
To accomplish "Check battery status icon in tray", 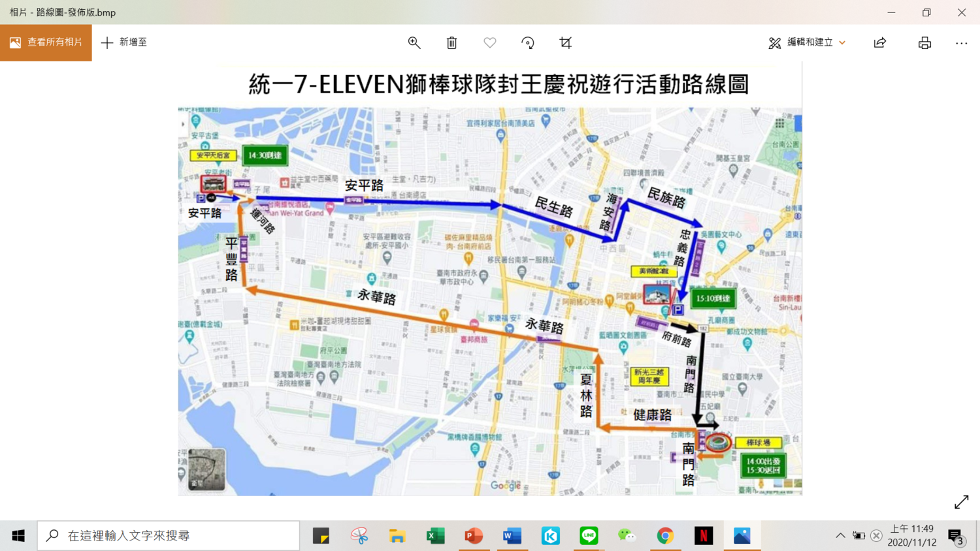I will coord(858,535).
